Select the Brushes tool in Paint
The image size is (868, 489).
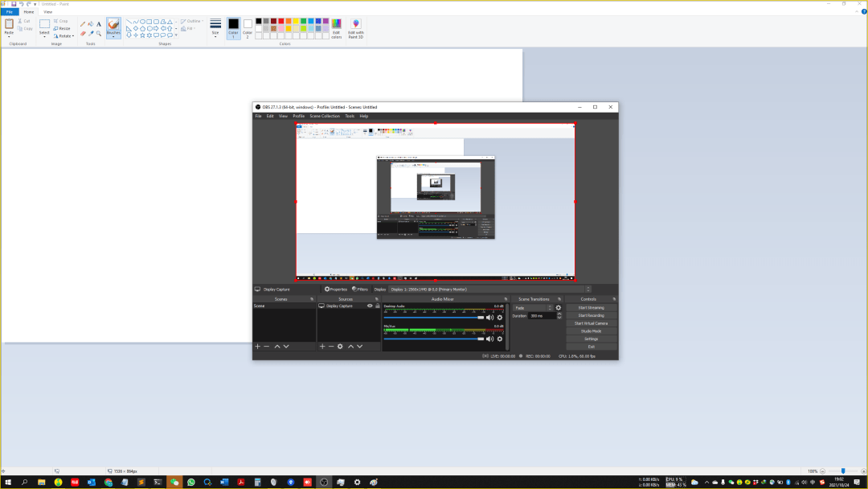(113, 25)
